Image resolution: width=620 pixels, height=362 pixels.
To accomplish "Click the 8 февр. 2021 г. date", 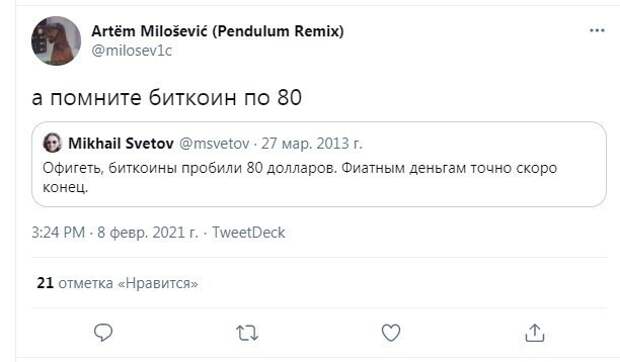I will click(147, 232).
